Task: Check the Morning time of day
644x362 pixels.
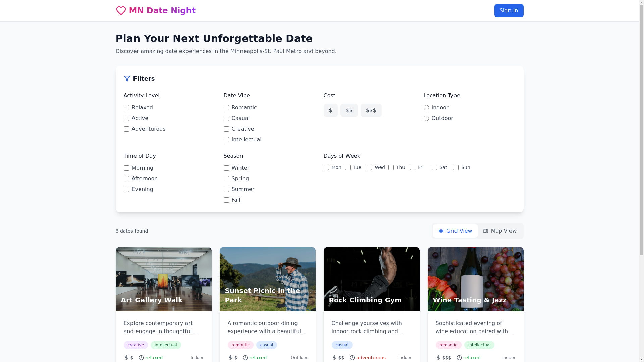Action: (126, 168)
